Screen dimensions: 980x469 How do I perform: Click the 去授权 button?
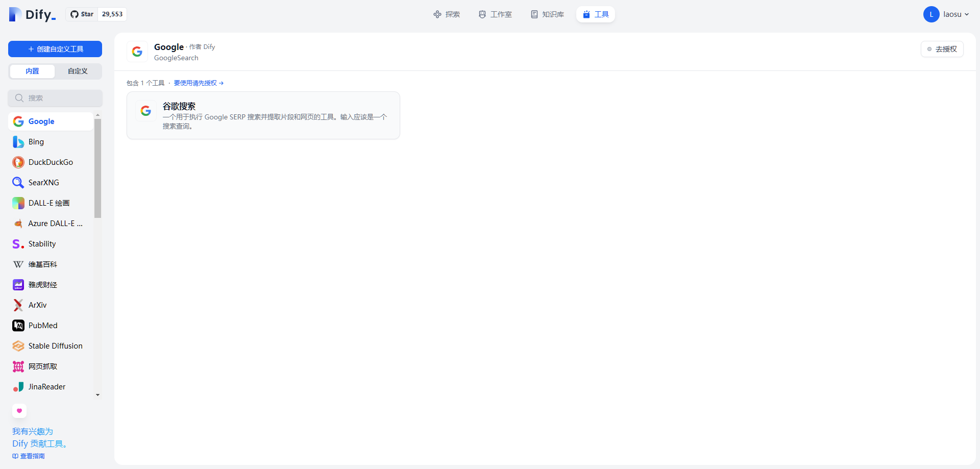(x=942, y=49)
